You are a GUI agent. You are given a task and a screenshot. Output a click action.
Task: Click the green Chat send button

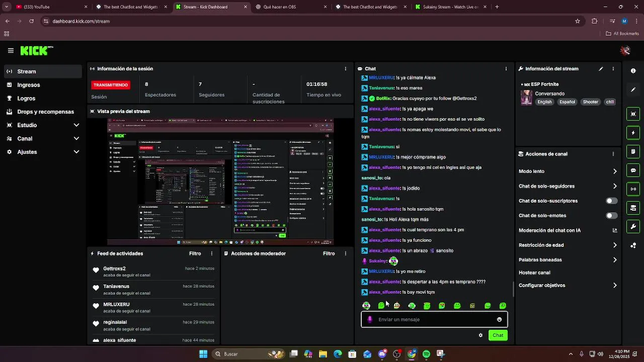point(498,335)
